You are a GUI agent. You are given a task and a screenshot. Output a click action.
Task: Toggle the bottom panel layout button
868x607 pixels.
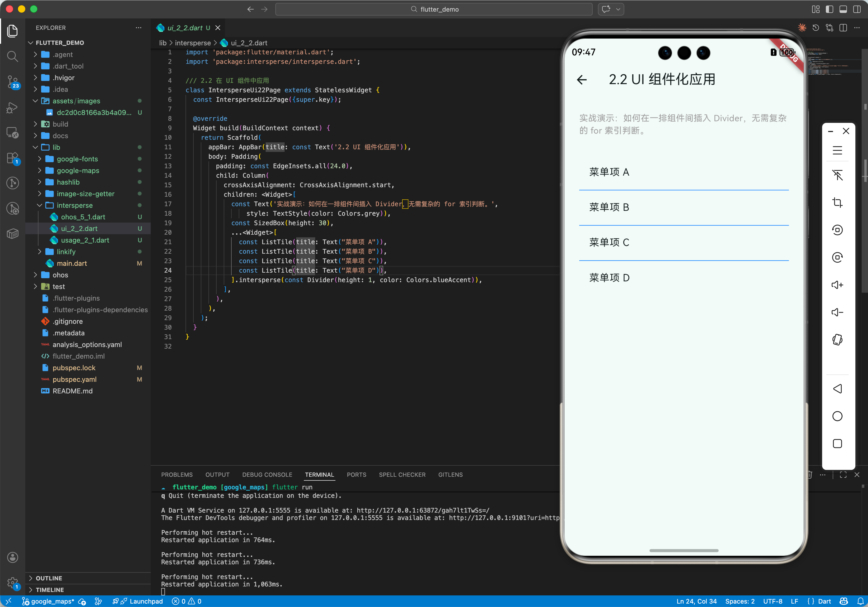pos(843,9)
